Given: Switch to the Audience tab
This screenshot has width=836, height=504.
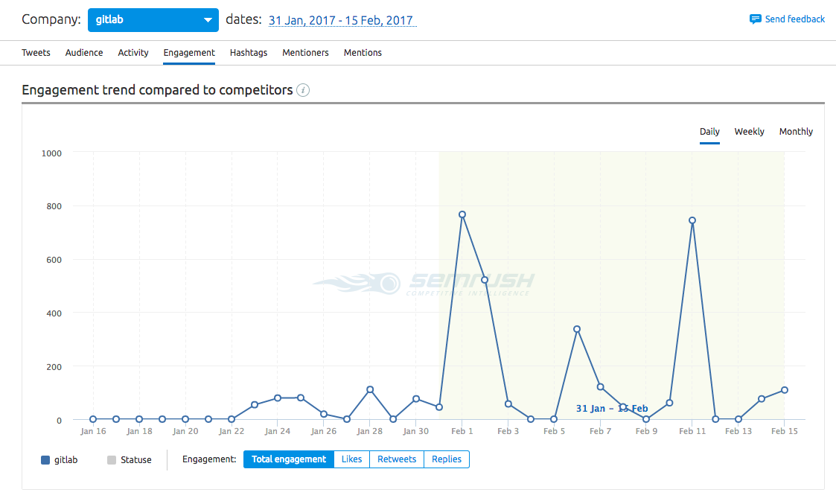Looking at the screenshot, I should 84,52.
